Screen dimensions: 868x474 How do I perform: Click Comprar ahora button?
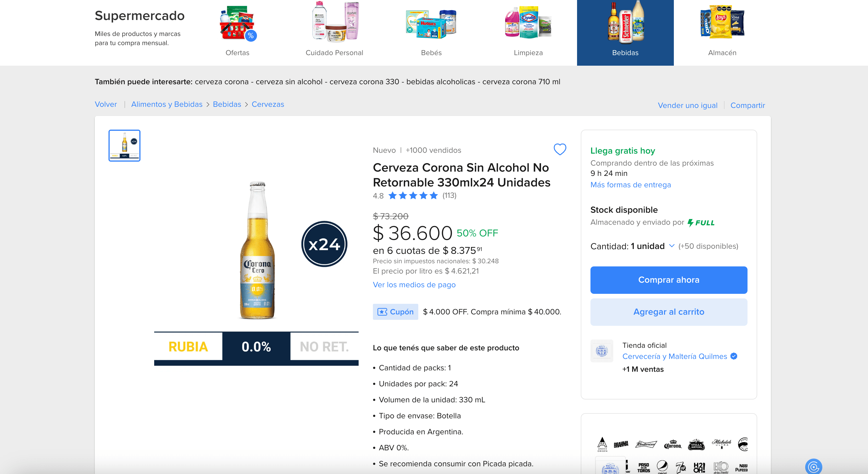(668, 280)
